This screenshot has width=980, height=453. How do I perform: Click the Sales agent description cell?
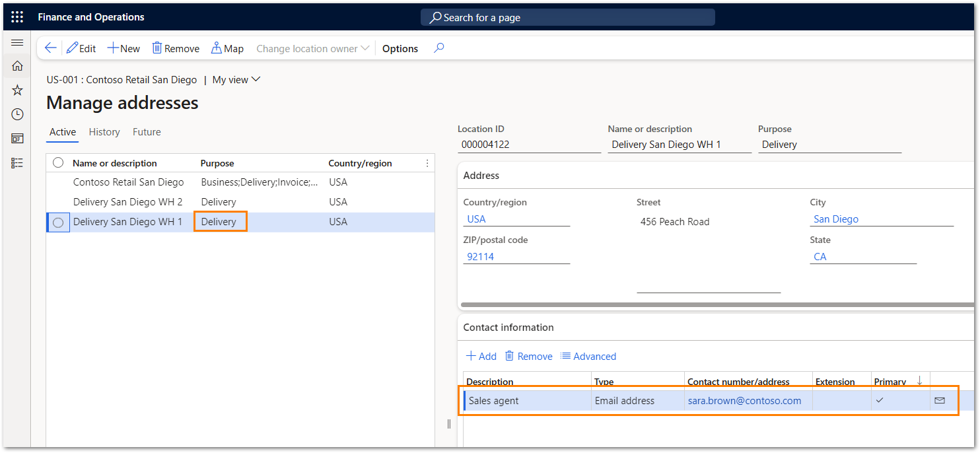point(528,401)
